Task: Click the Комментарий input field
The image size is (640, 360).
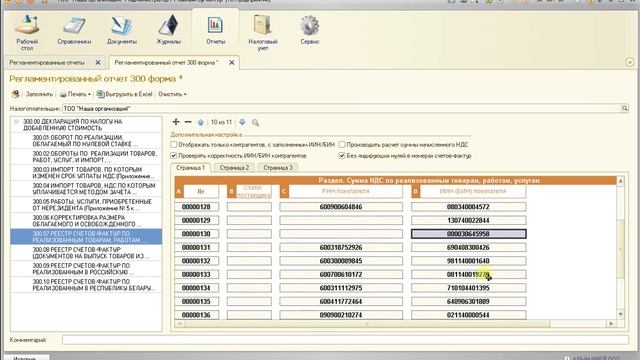Action: tap(345, 340)
